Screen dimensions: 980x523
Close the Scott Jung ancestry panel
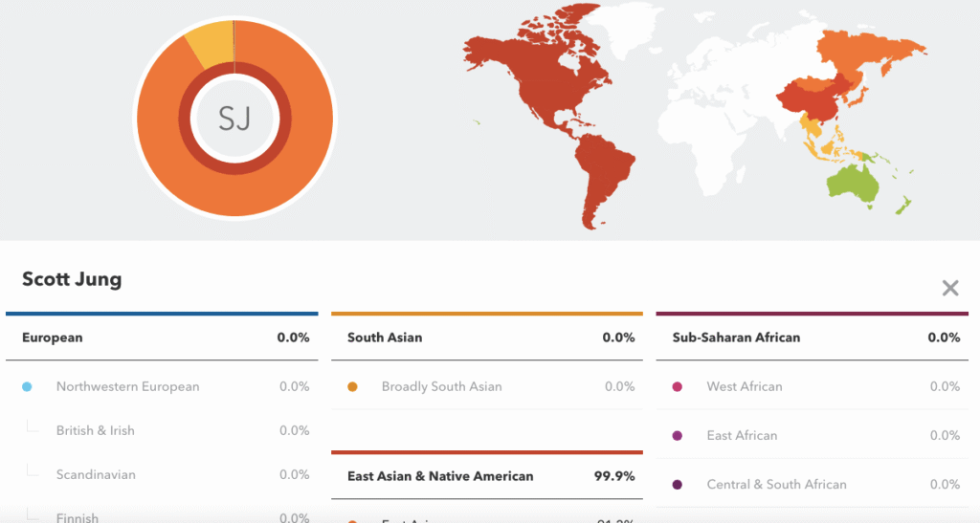949,288
